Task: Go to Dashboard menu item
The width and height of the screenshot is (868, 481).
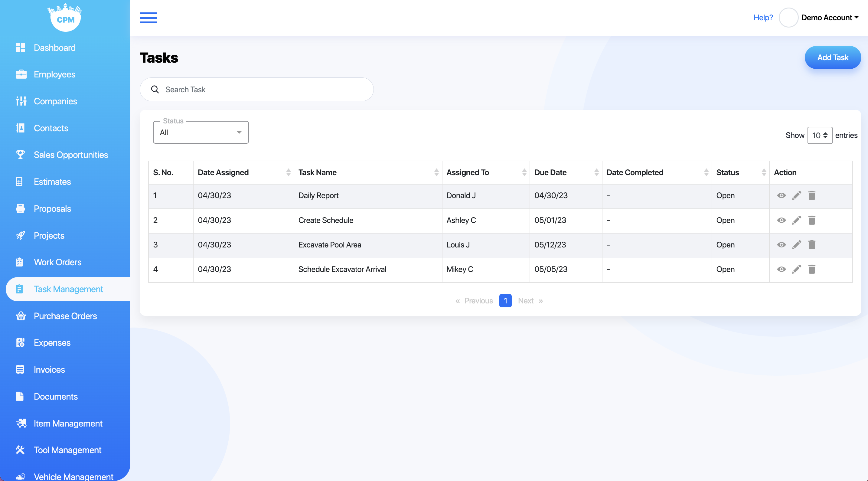Action: click(x=54, y=47)
